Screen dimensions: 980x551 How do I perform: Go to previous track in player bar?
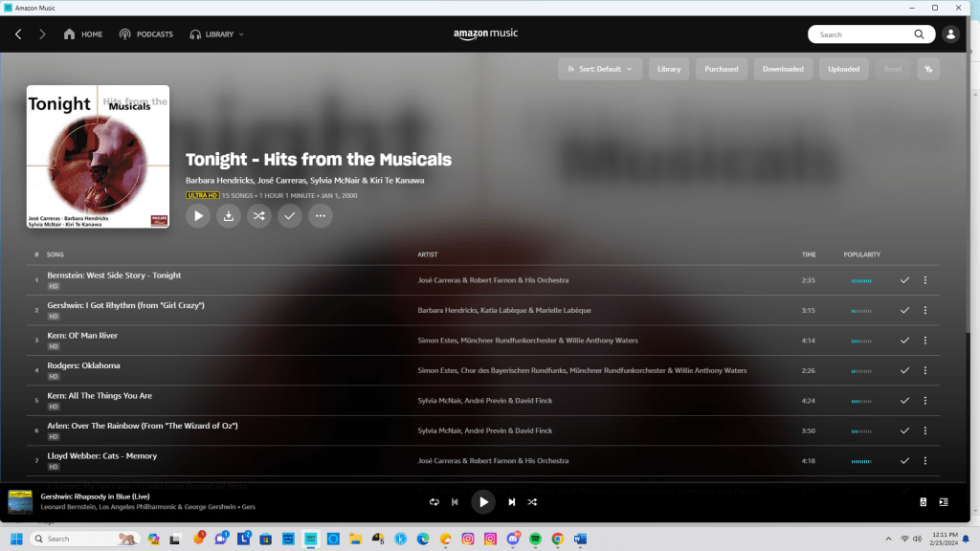456,502
